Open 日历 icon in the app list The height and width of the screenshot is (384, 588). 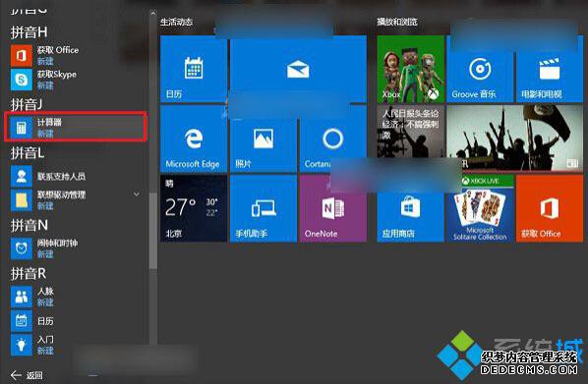click(x=21, y=321)
